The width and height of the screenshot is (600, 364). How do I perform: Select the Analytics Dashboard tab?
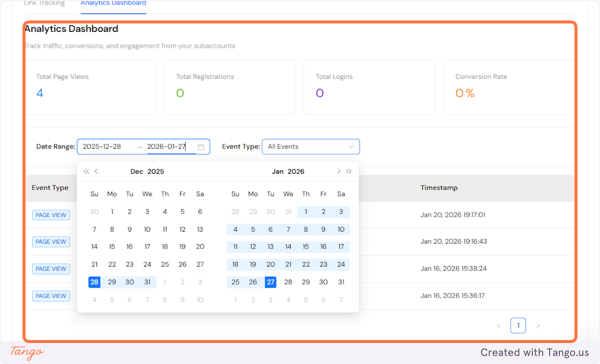pos(113,3)
